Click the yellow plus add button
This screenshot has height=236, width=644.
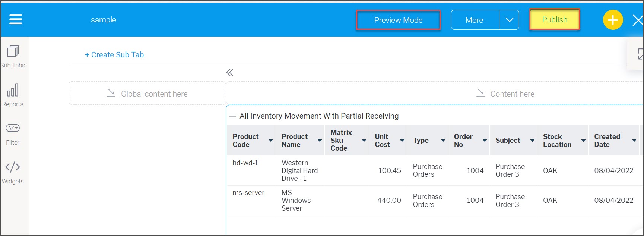tap(613, 20)
